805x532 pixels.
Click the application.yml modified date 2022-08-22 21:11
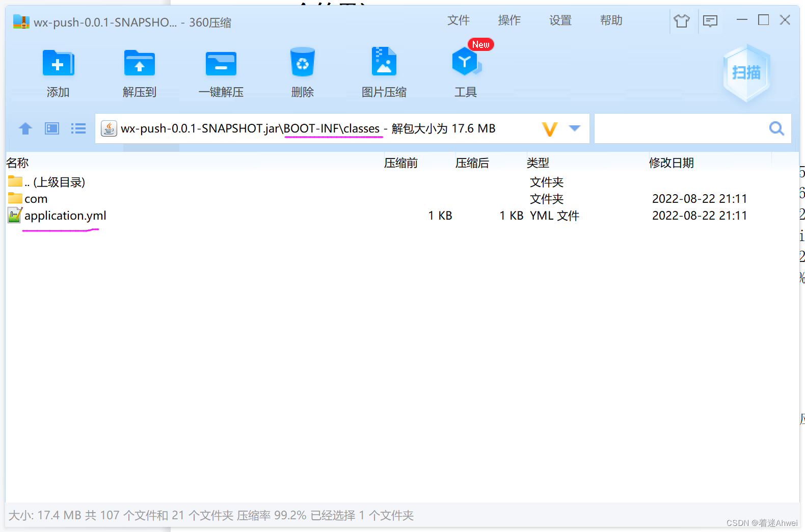(700, 216)
